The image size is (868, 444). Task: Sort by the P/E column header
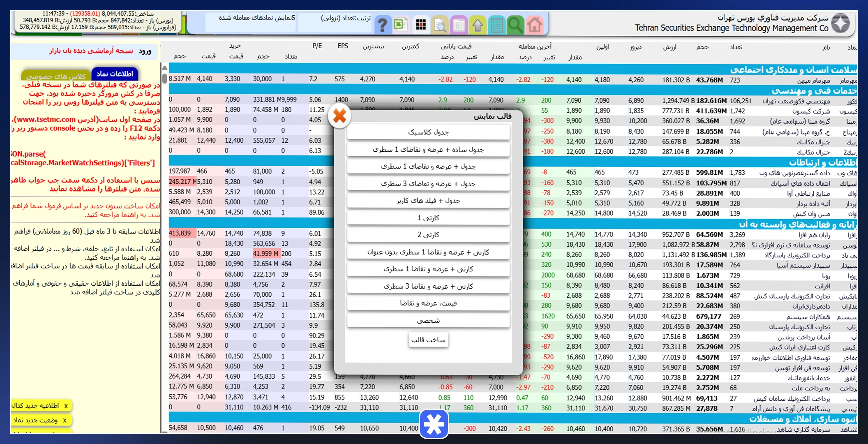(317, 46)
